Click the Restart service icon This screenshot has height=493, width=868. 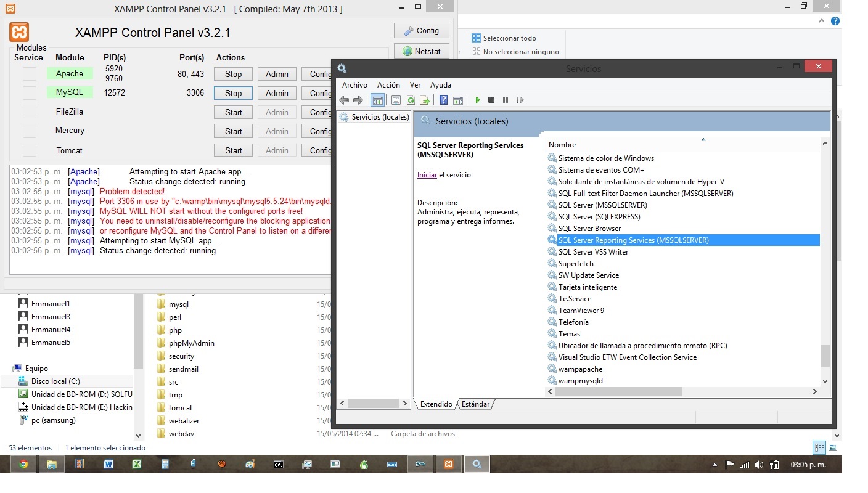click(520, 100)
